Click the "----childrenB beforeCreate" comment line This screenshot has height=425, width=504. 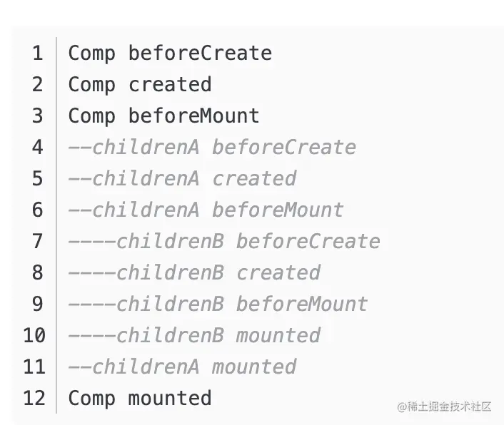(223, 242)
